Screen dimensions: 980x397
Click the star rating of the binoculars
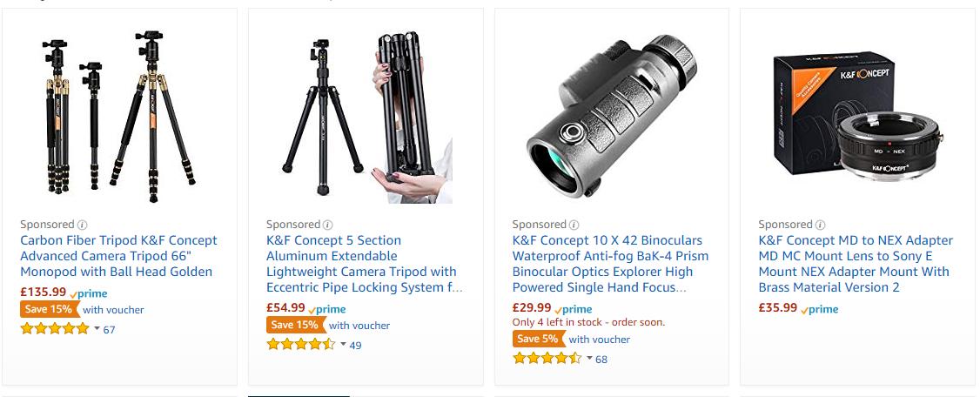pos(547,359)
